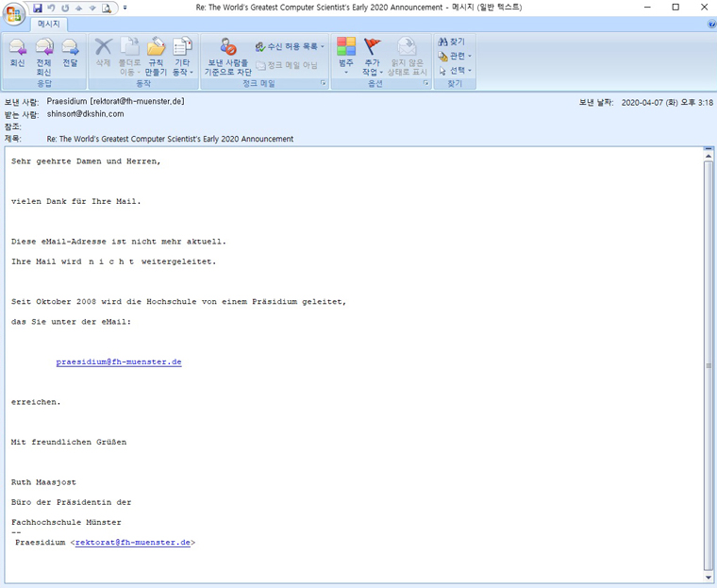Minimize the message window
717x588 pixels.
(647, 8)
